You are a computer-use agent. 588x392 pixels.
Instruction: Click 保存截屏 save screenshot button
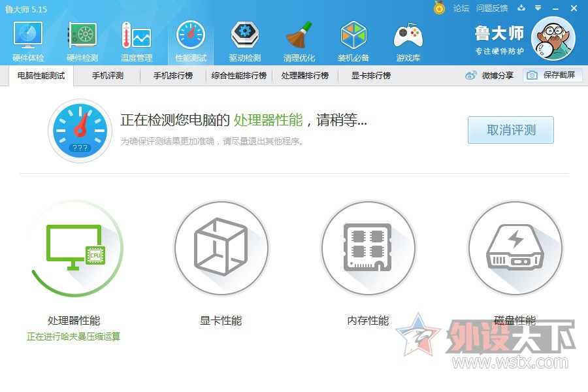point(553,75)
